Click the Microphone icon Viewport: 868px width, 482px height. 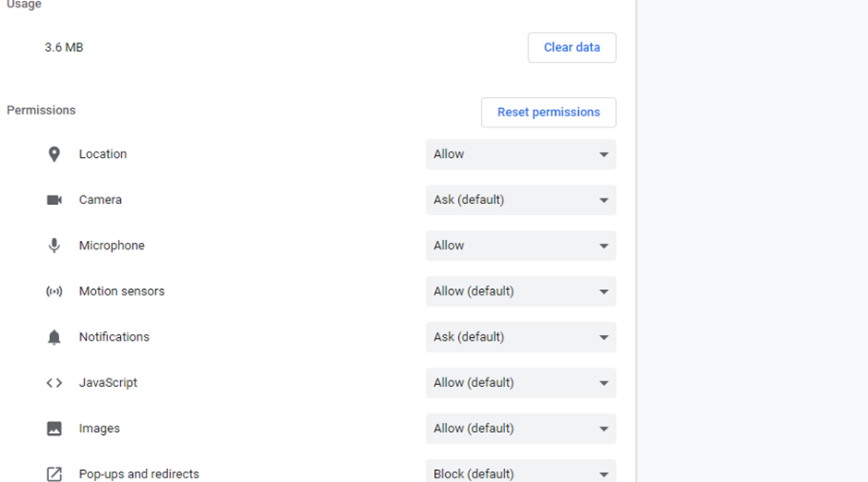[x=54, y=246]
